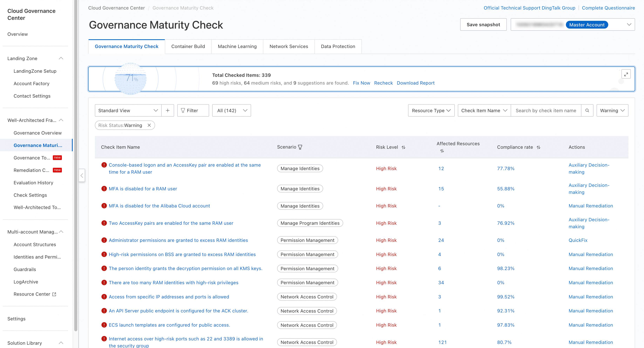
Task: Remove the Risk Status Warning filter tag
Action: pos(149,125)
